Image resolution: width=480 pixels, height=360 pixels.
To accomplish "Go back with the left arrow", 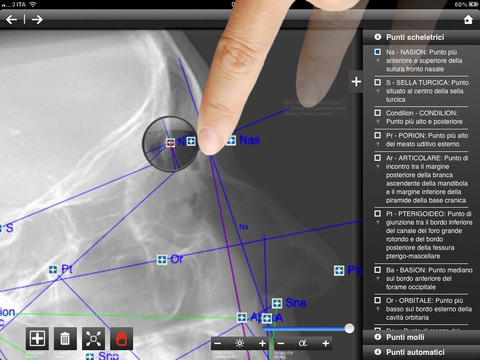I will 11,20.
